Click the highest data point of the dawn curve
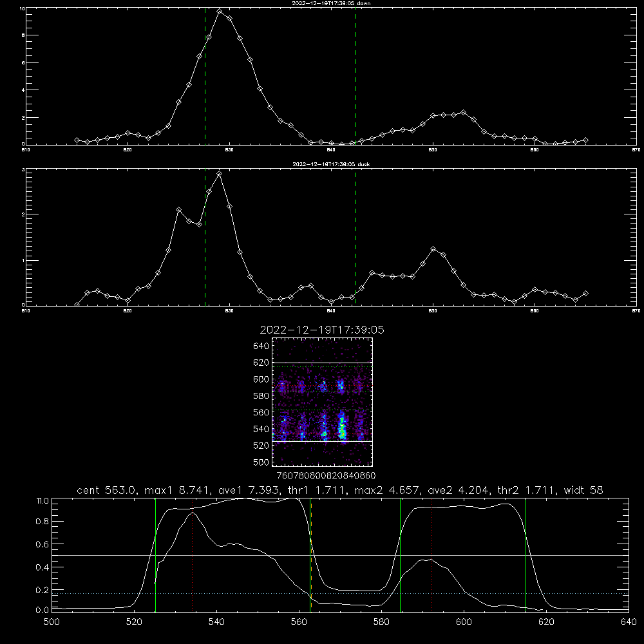Screen dimensions: 644x644 220,11
